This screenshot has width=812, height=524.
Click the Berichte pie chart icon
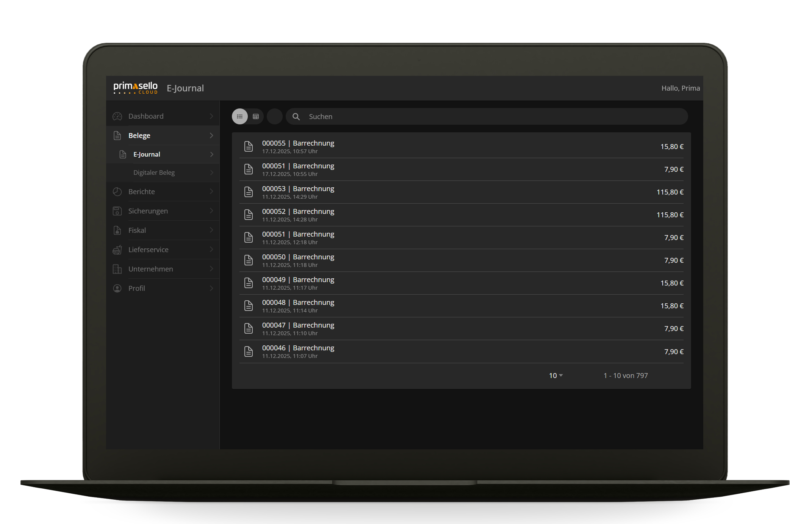click(x=117, y=192)
